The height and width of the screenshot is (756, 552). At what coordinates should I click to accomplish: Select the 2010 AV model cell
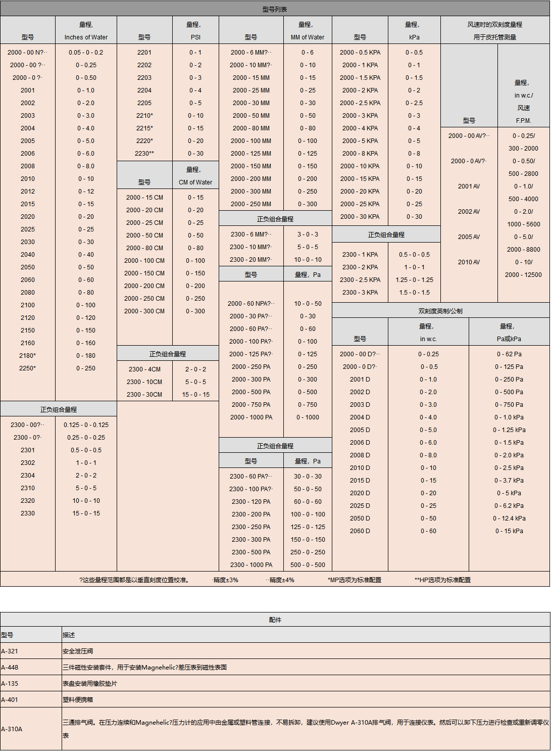[x=469, y=262]
